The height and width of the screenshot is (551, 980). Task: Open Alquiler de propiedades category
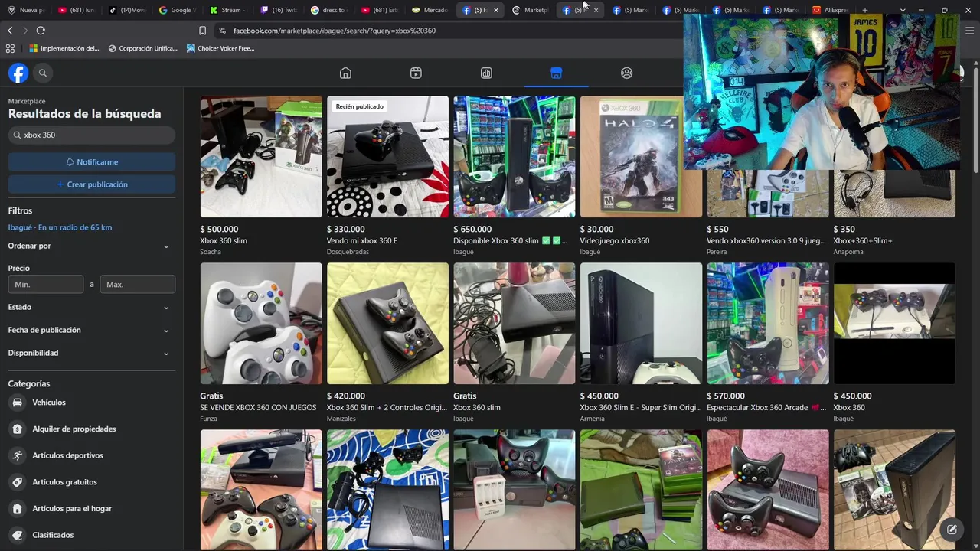pyautogui.click(x=91, y=429)
